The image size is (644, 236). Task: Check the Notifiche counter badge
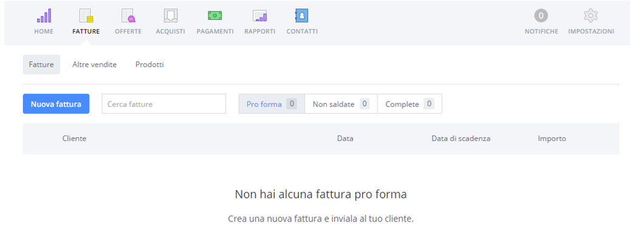pos(541,16)
